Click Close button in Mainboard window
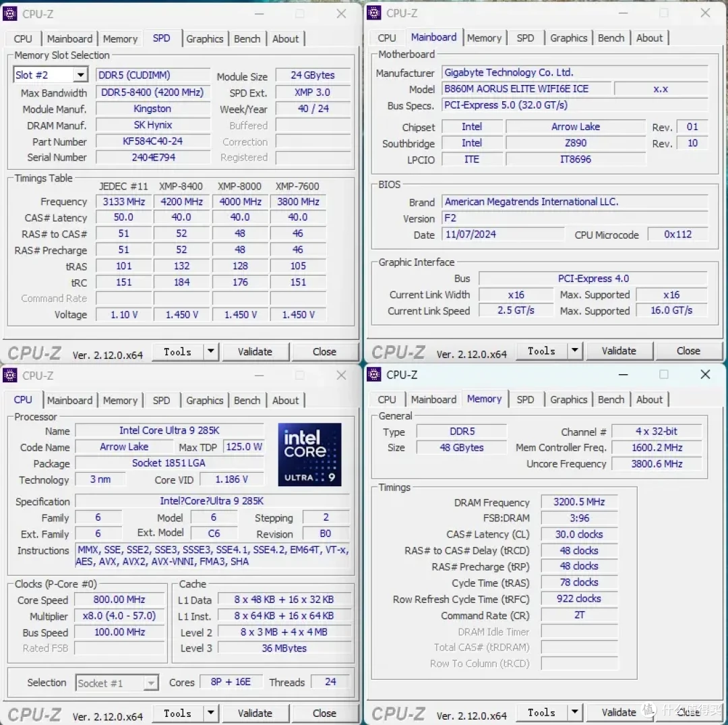This screenshot has width=728, height=725. [688, 351]
